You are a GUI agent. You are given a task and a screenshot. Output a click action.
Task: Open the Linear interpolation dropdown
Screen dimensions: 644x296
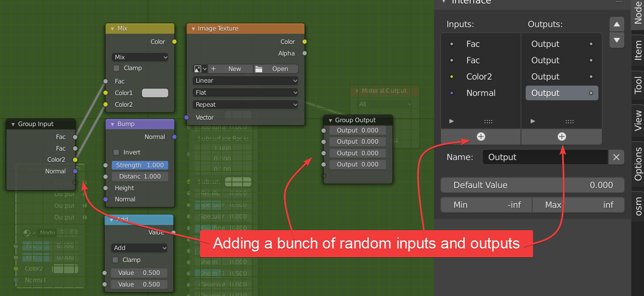pyautogui.click(x=245, y=80)
